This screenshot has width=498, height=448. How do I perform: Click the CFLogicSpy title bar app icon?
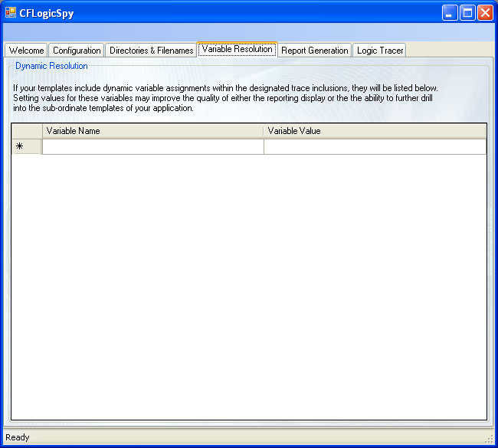[x=11, y=13]
